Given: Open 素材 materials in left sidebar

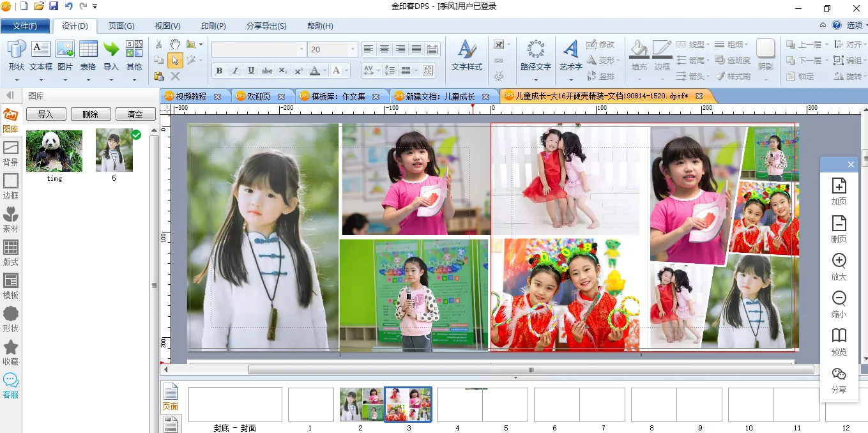Looking at the screenshot, I should pyautogui.click(x=11, y=219).
